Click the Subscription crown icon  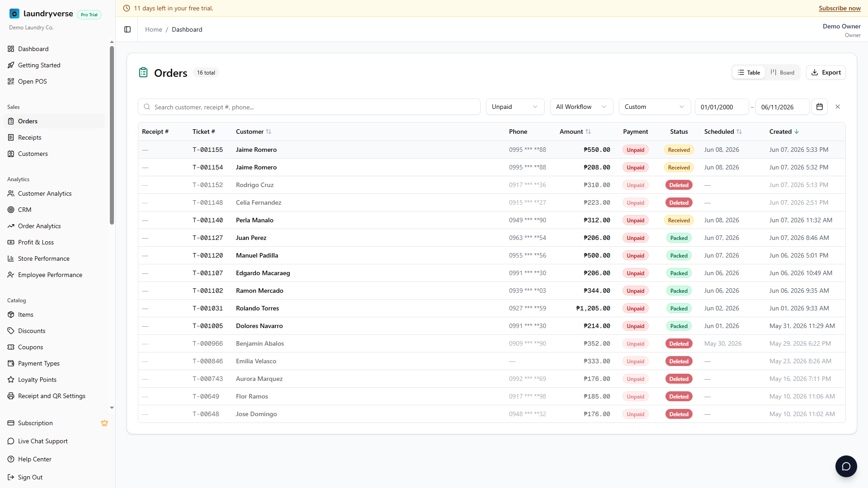[x=104, y=423]
